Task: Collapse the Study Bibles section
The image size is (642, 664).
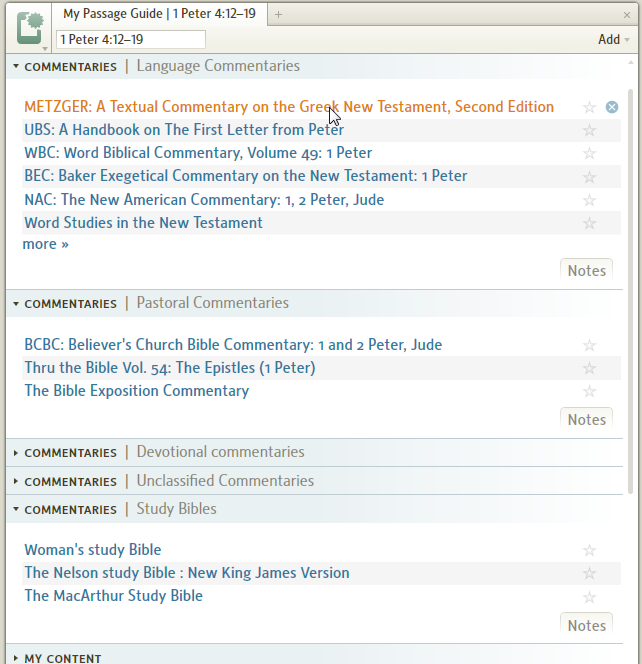Action: (16, 509)
